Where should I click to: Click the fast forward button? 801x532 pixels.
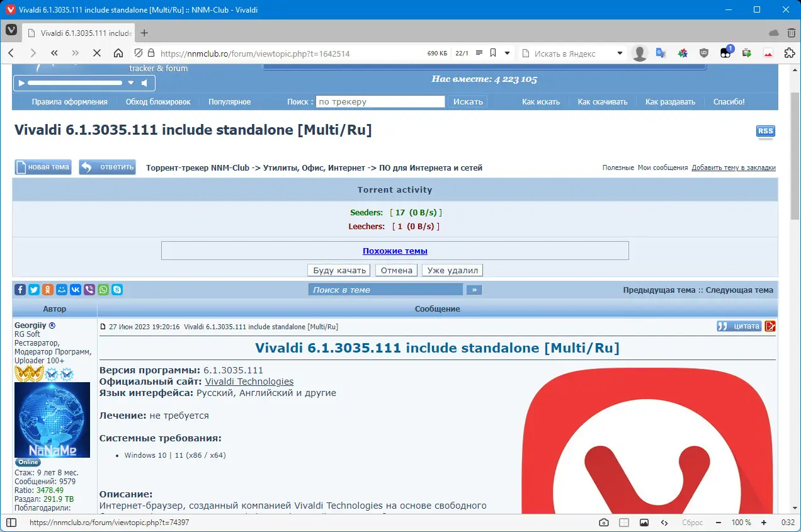point(76,54)
